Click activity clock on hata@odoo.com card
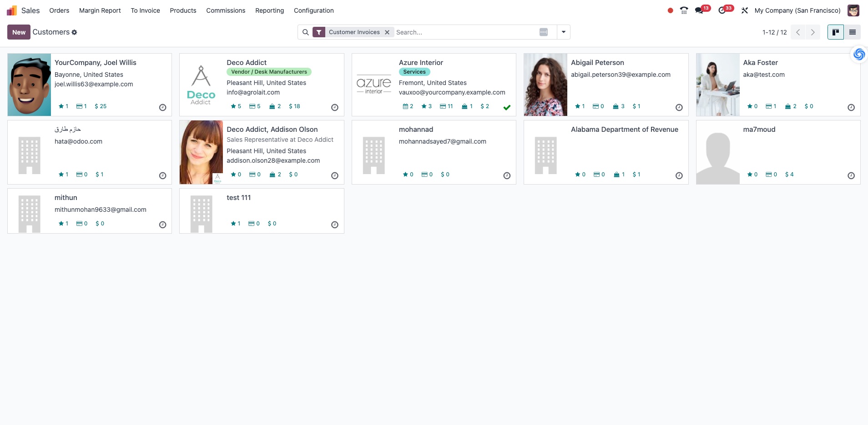The image size is (868, 425). 162,176
